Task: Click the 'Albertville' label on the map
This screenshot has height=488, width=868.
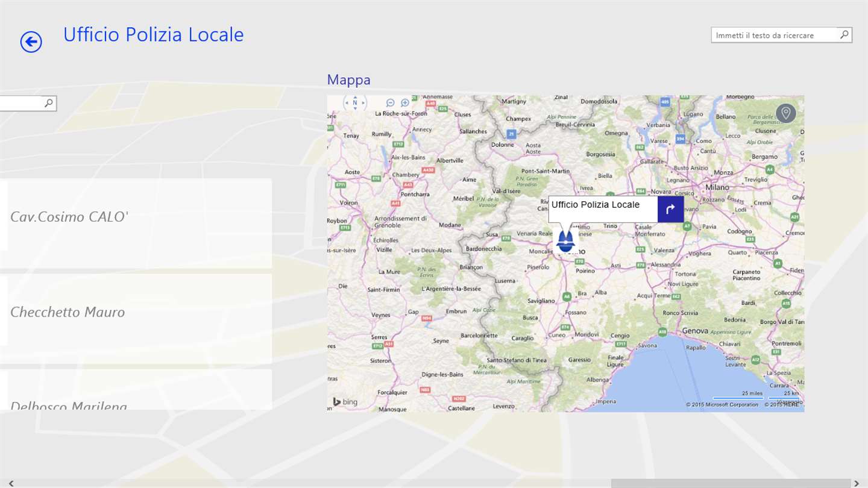Action: tap(450, 161)
